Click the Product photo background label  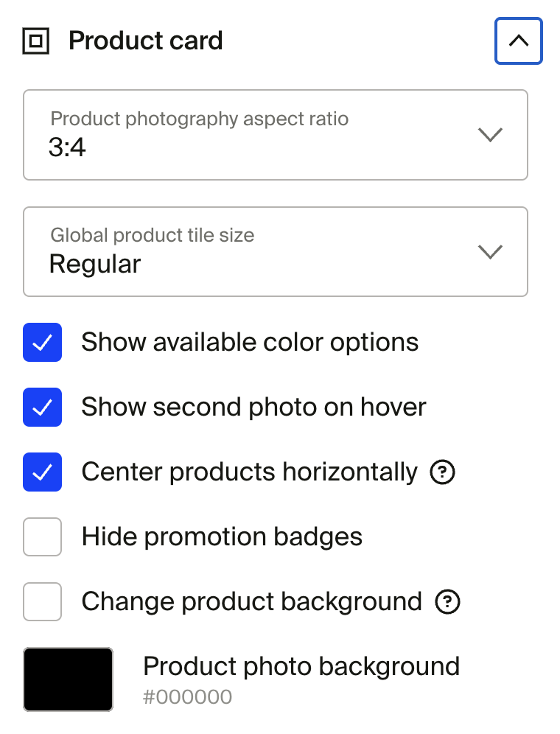click(301, 666)
